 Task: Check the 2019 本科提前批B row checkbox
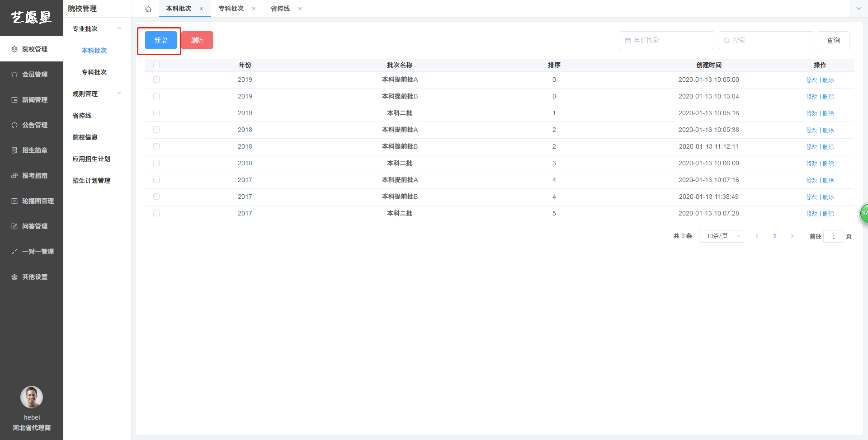tap(156, 96)
